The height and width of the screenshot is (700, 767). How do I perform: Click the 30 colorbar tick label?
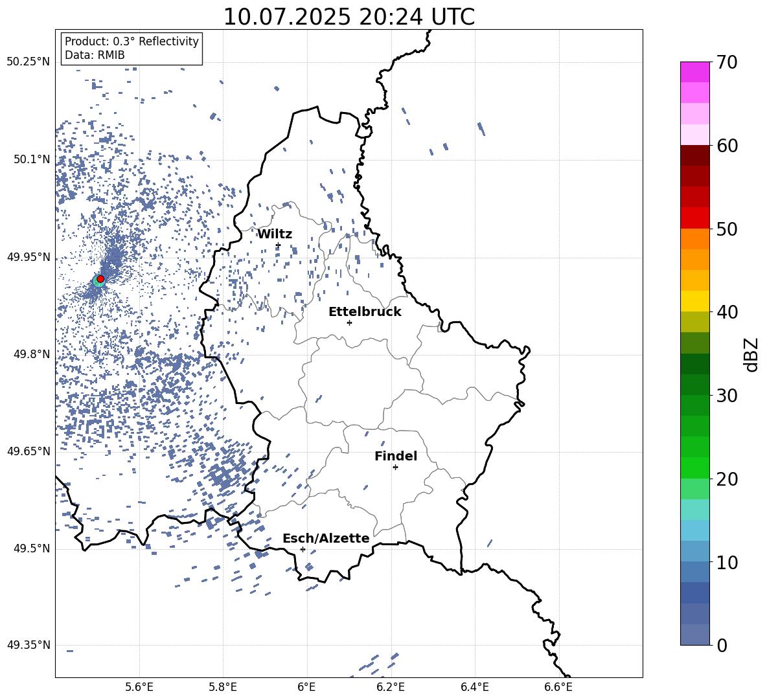pyautogui.click(x=727, y=396)
